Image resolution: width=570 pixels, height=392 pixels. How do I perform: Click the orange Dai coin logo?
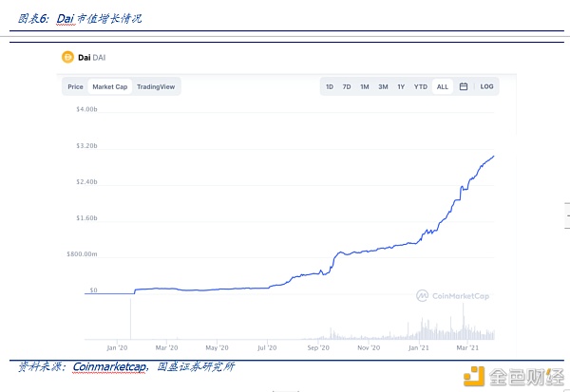tap(67, 57)
